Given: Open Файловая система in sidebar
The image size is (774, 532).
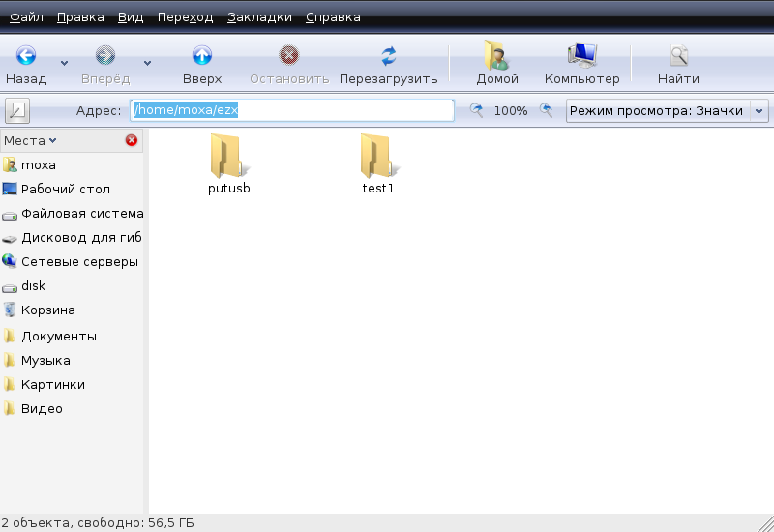Looking at the screenshot, I should 72,213.
